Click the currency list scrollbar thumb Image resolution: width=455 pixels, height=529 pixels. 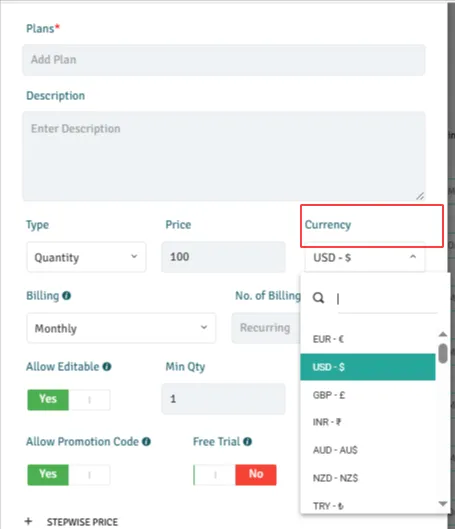coord(443,353)
